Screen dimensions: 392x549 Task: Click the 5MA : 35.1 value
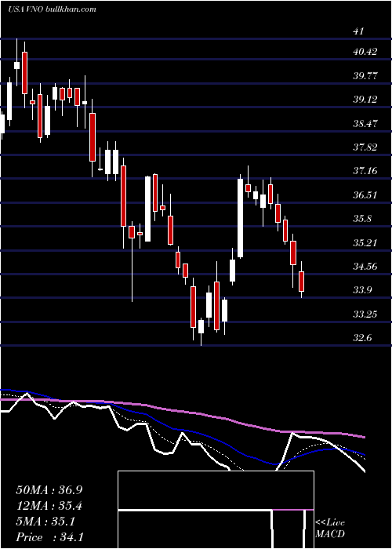point(45,522)
